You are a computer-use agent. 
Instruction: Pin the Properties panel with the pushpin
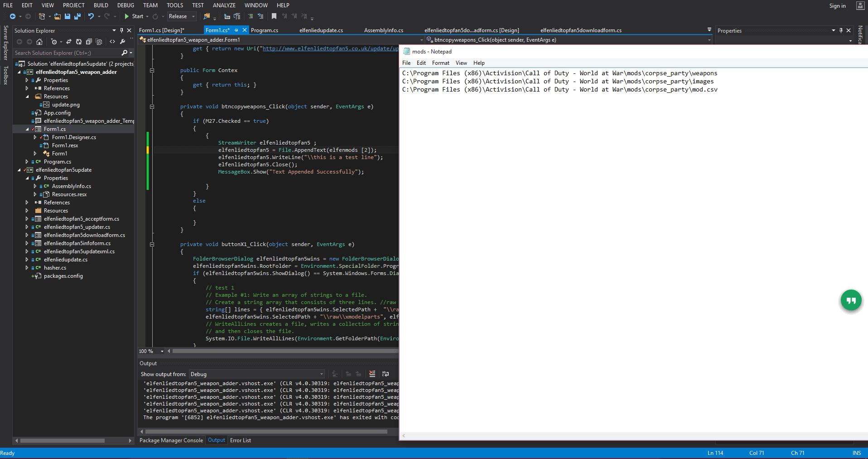(x=841, y=30)
